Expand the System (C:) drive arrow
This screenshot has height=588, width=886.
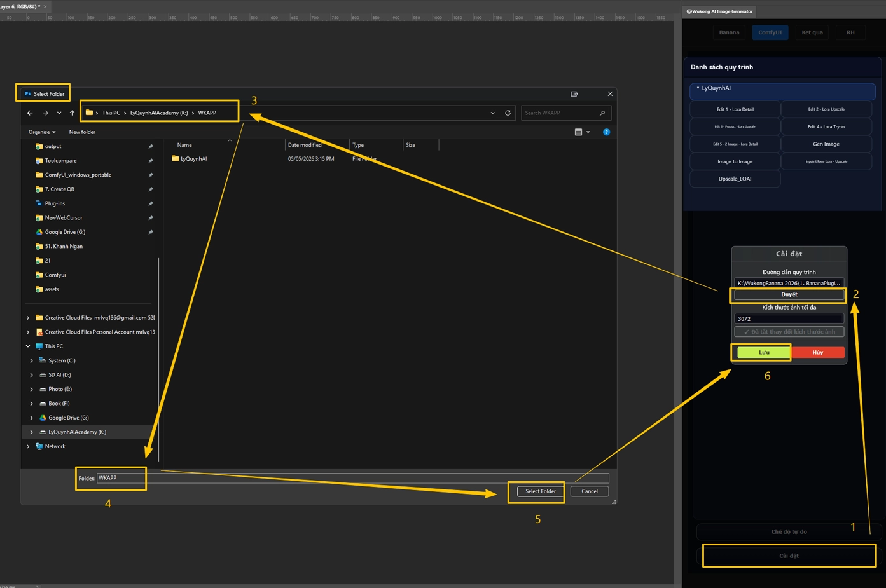[32, 360]
